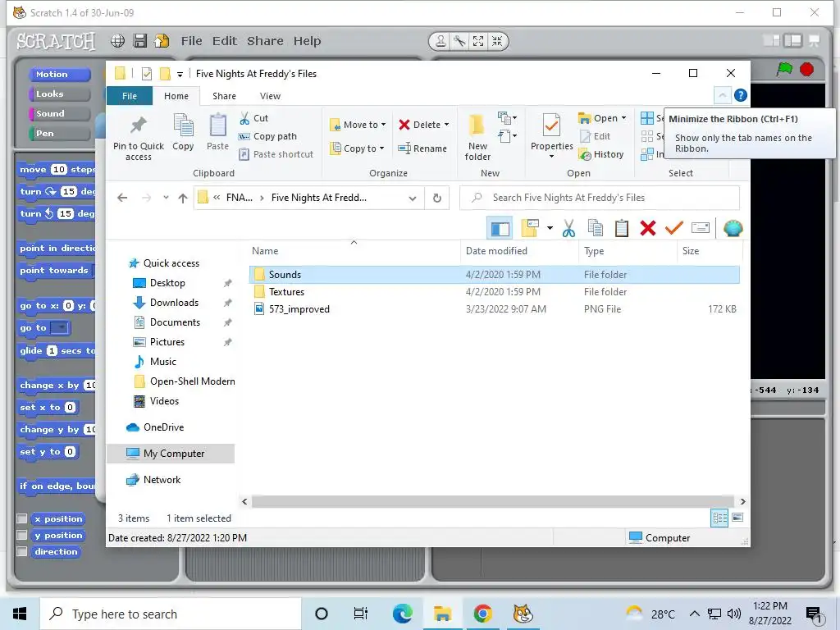The image size is (840, 630).
Task: Toggle the x position checkbox in Scratch
Action: click(22, 518)
